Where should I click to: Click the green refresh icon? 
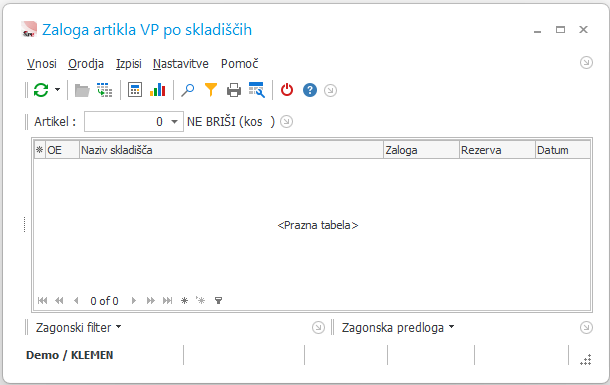(41, 90)
